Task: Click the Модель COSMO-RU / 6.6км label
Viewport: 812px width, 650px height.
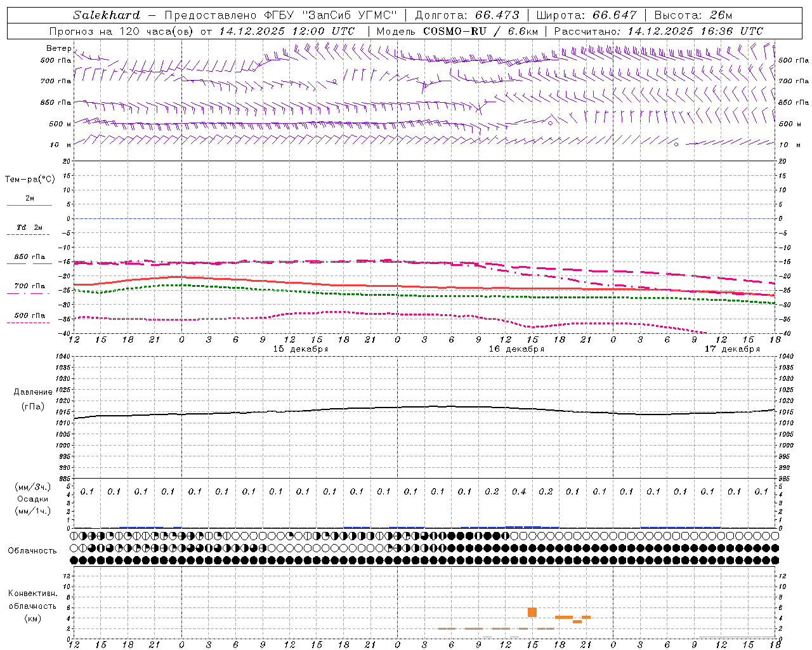Action: point(457,31)
